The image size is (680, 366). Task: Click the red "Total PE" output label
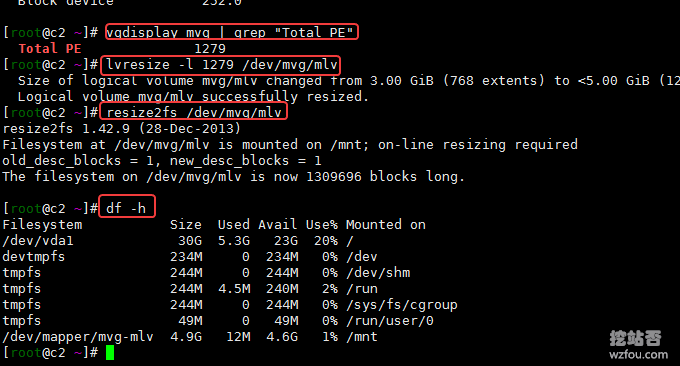(x=50, y=49)
